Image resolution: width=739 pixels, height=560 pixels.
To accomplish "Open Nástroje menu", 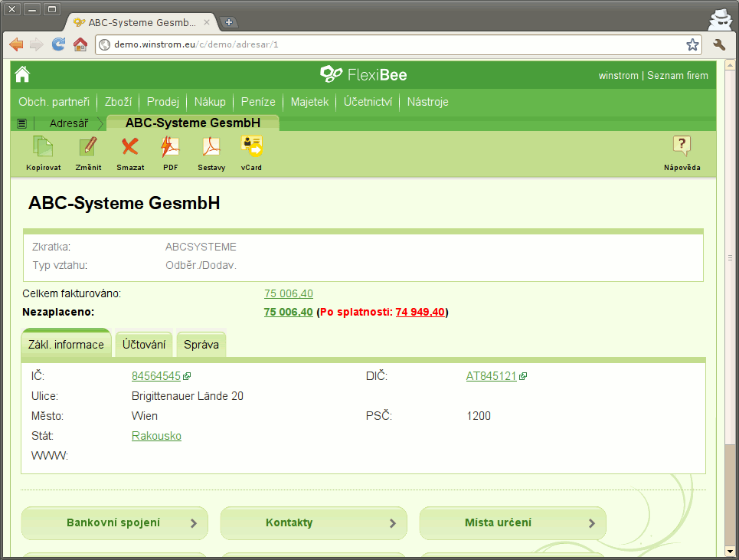I will click(428, 102).
